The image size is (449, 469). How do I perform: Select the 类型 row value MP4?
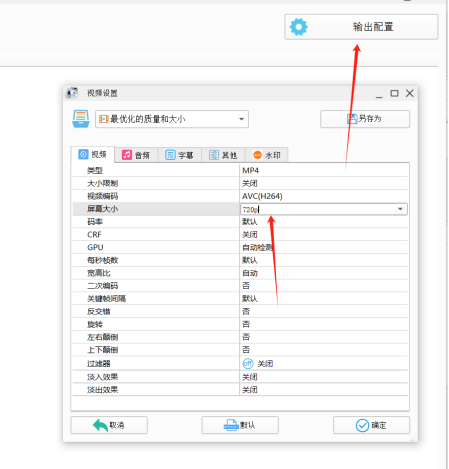[x=250, y=170]
